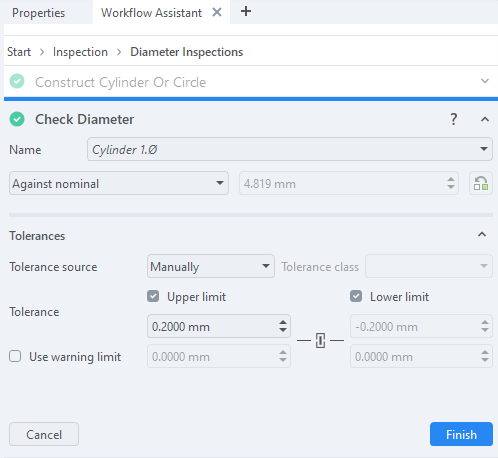The height and width of the screenshot is (458, 498).
Task: Close the Workflow Assistant tab
Action: [217, 12]
